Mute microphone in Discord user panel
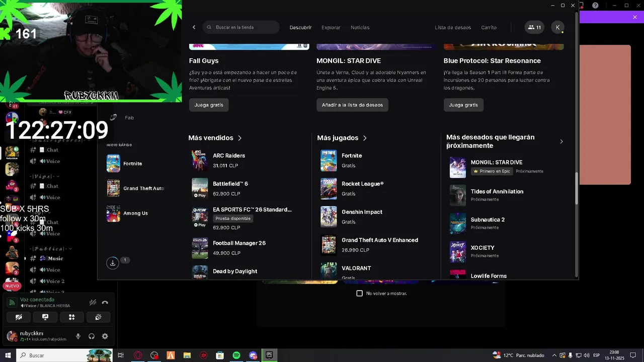 (x=78, y=336)
